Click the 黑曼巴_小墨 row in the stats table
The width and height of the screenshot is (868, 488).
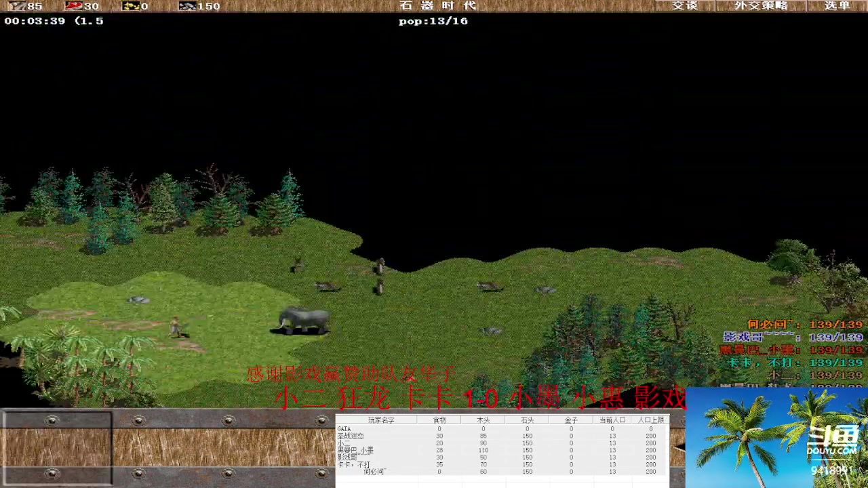point(502,450)
